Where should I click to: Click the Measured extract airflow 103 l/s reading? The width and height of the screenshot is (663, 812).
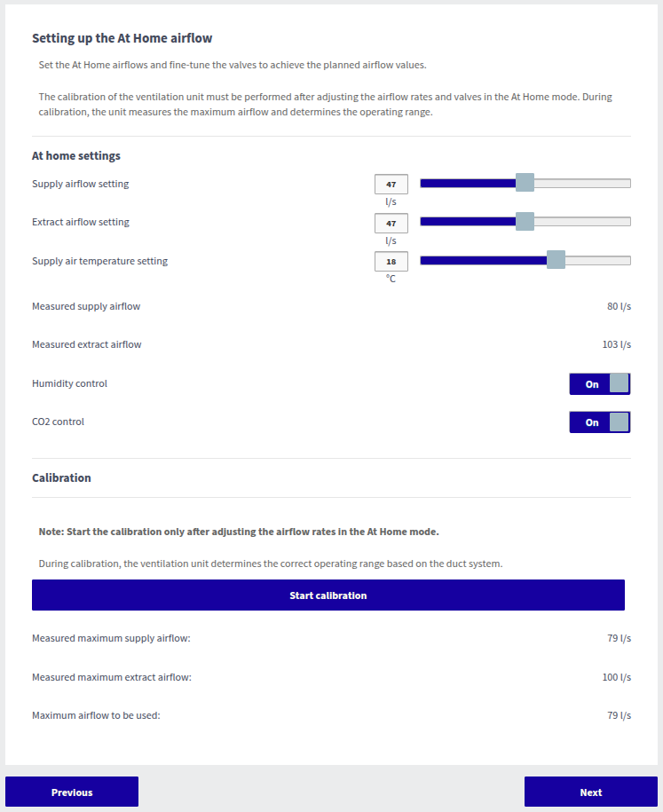(616, 345)
